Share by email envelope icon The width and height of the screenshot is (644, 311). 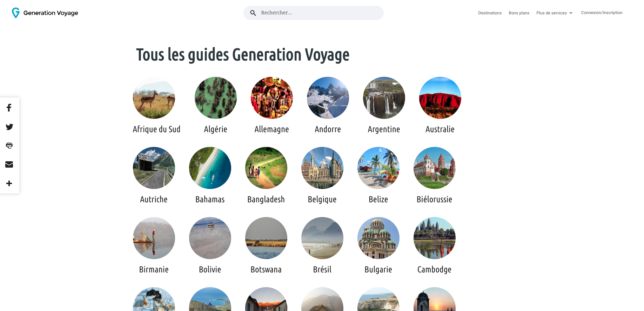(9, 164)
